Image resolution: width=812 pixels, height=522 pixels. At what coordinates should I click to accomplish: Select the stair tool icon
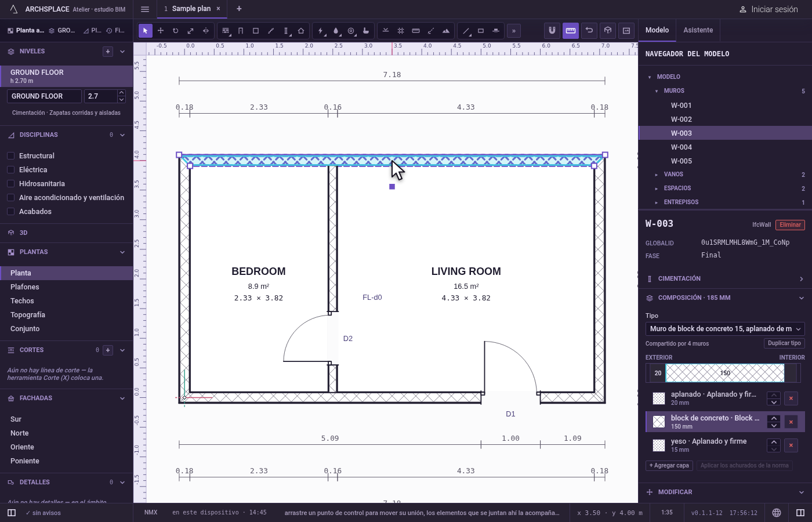(271, 31)
